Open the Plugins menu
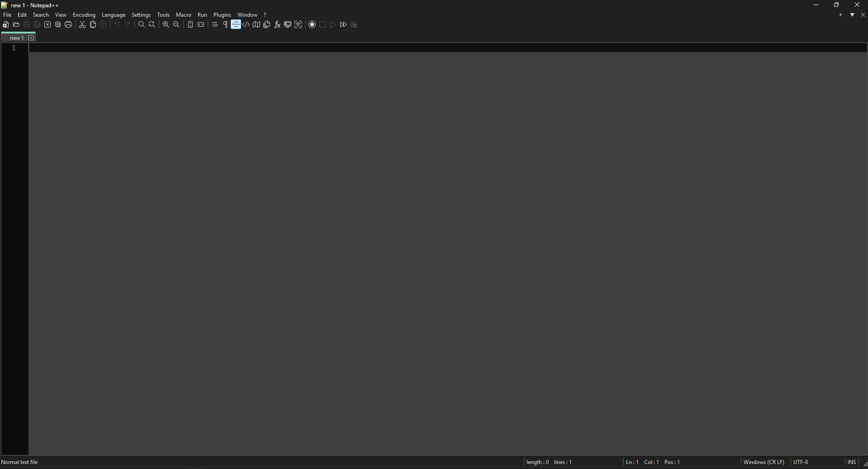868x469 pixels. [x=222, y=15]
